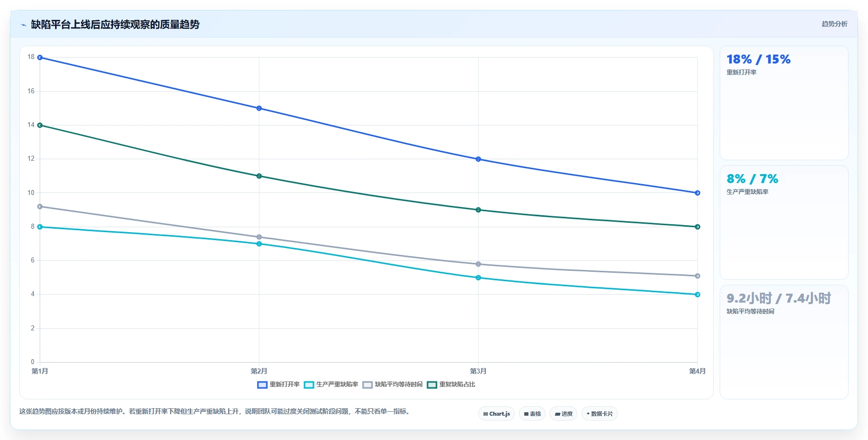Toggle the 缺陷平均等待时间 legend entry
The height and width of the screenshot is (440, 868).
[392, 384]
